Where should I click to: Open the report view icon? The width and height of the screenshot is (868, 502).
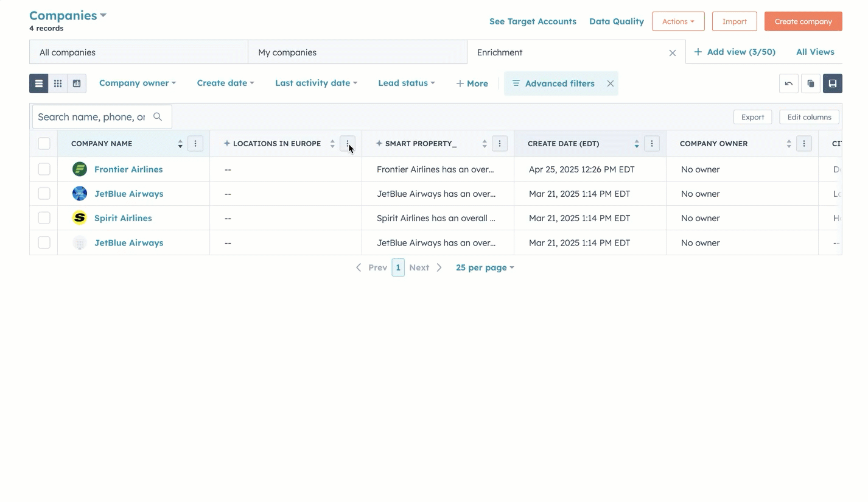coord(77,83)
